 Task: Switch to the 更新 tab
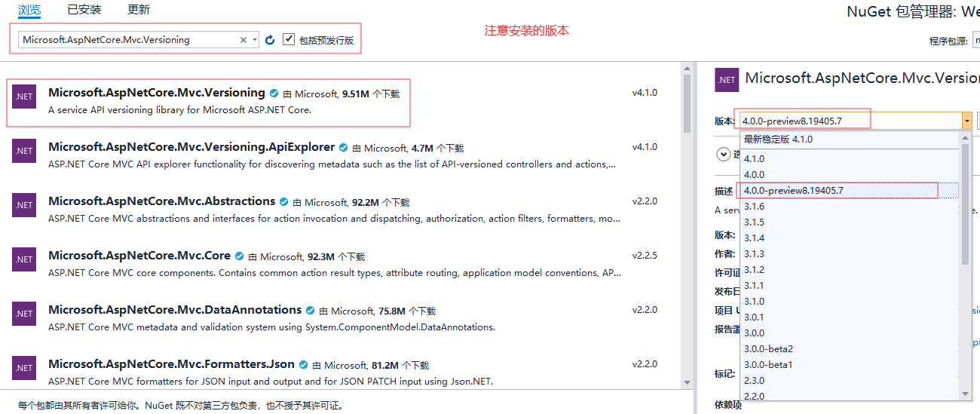click(x=139, y=10)
